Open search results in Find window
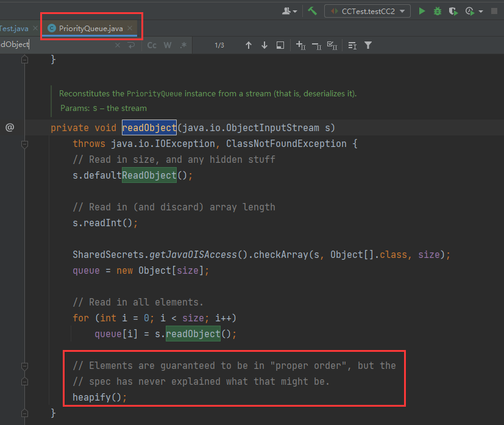 point(280,45)
